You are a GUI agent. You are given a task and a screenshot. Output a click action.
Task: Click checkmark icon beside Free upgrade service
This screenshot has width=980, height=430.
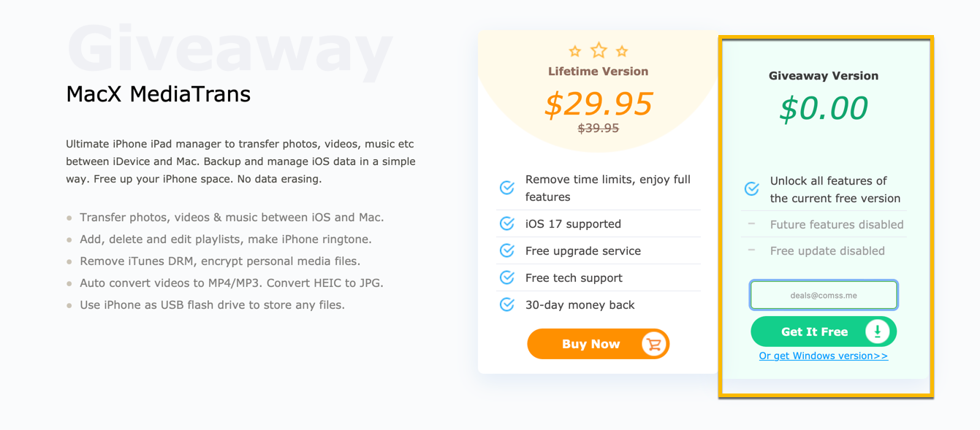(x=506, y=250)
